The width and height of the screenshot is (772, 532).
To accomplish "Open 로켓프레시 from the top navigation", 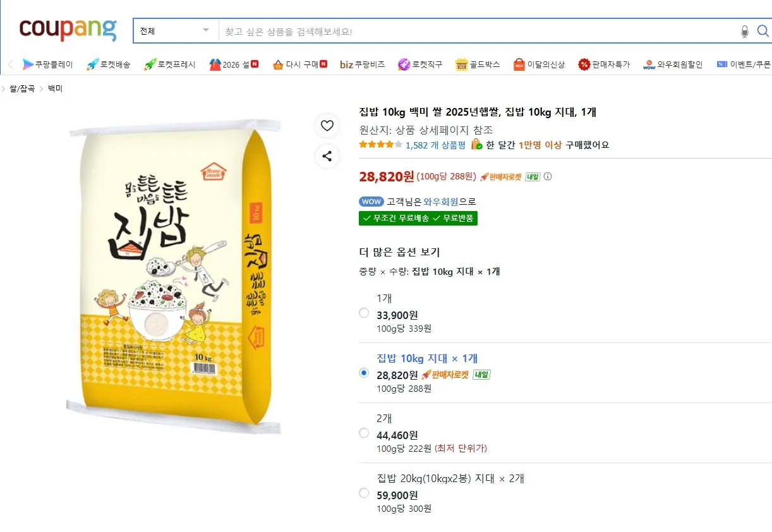I will (x=171, y=64).
